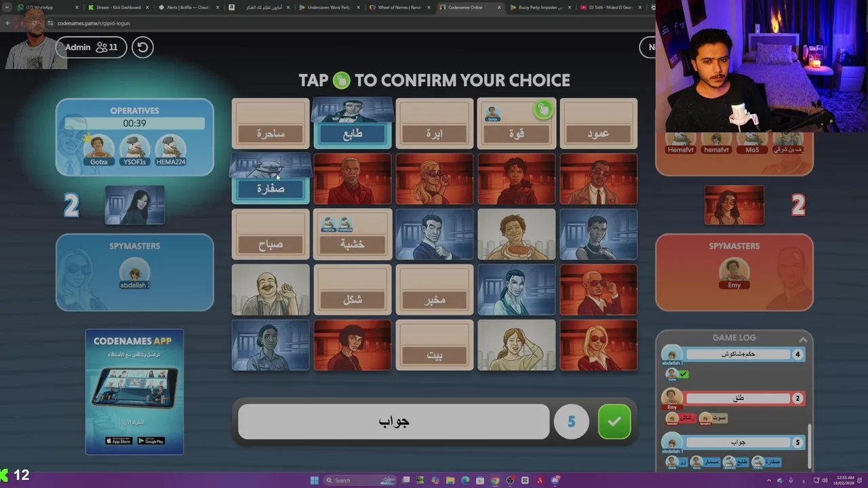Open CapCut from the taskbar
This screenshot has width=868, height=488.
click(525, 481)
